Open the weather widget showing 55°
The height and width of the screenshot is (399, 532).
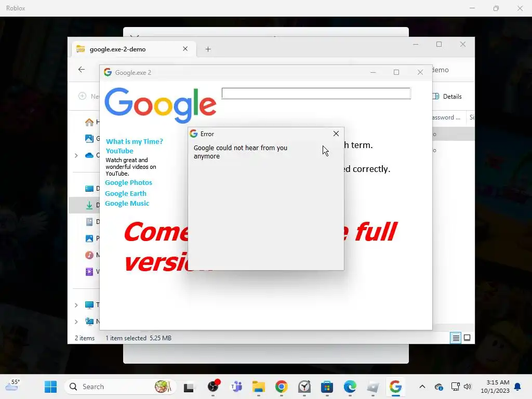12,385
